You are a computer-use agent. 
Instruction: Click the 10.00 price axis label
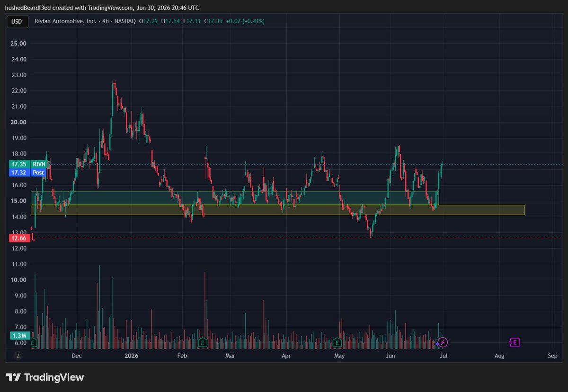click(x=18, y=279)
